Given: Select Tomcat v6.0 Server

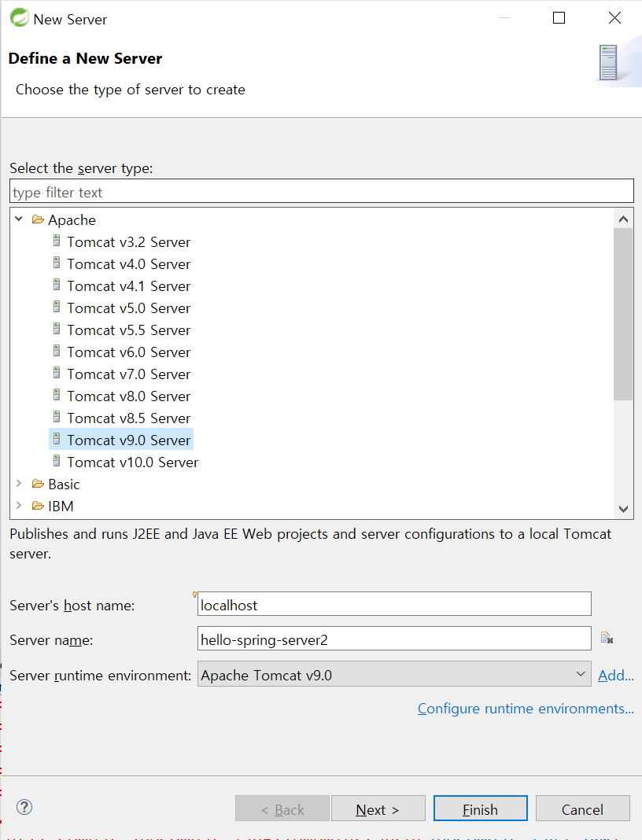Looking at the screenshot, I should pyautogui.click(x=128, y=352).
